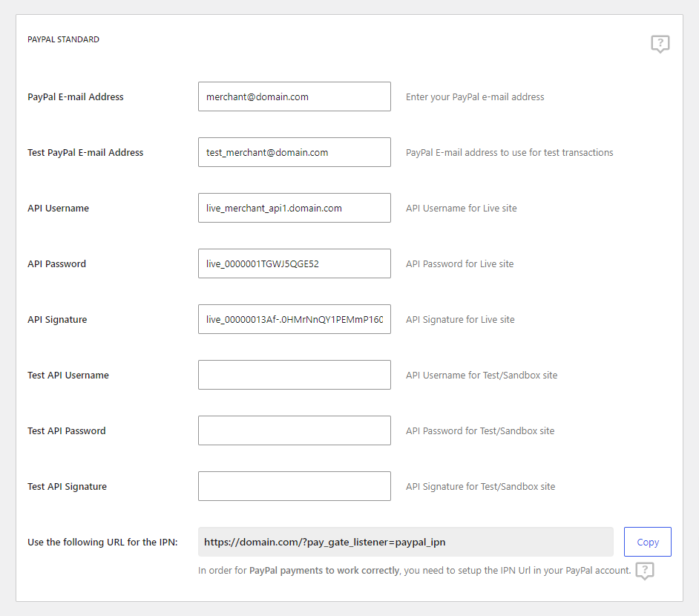Click the 'Test API Username' label
The height and width of the screenshot is (616, 699).
[x=68, y=376]
